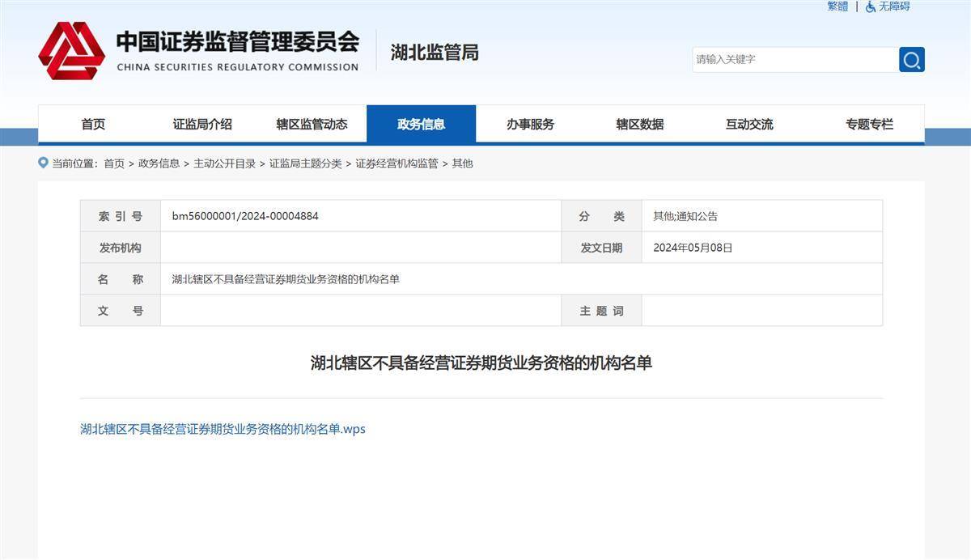
Task: Open the 辖区监管动态 navigation tab
Action: pyautogui.click(x=312, y=125)
